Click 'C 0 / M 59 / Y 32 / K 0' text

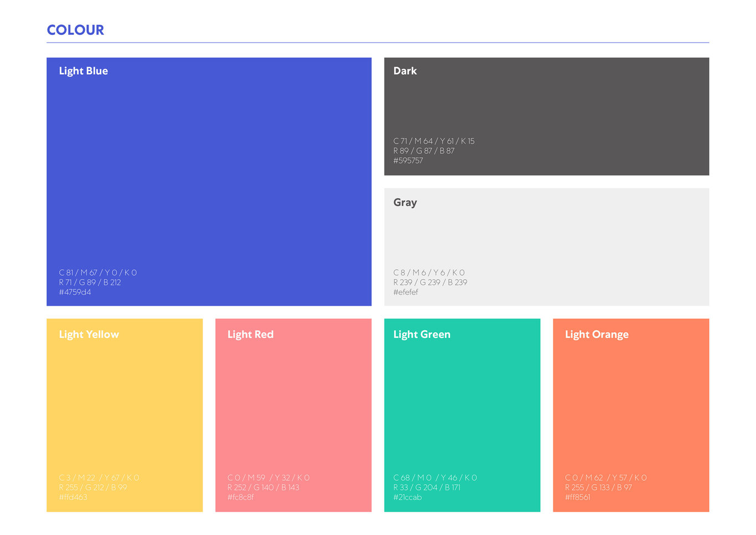pos(268,477)
